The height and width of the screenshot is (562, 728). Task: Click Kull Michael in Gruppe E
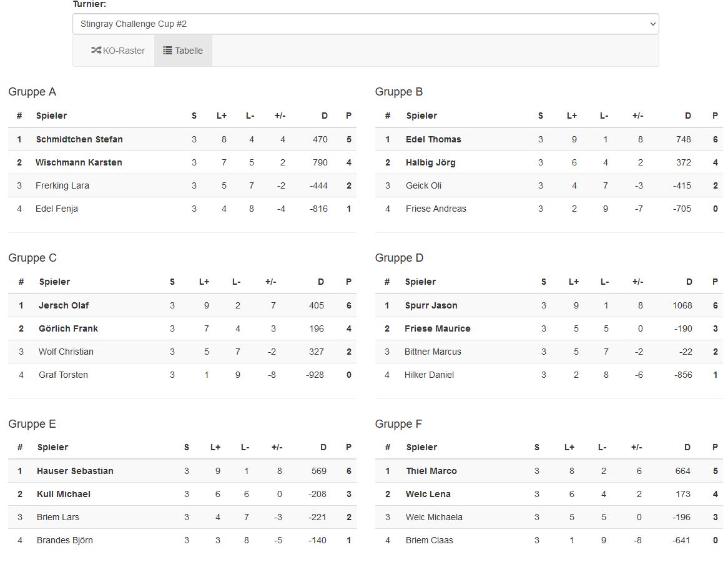(64, 494)
